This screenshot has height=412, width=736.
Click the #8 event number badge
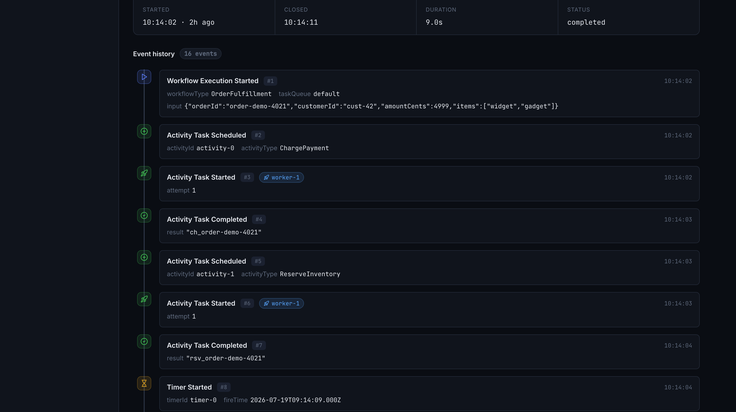point(223,387)
